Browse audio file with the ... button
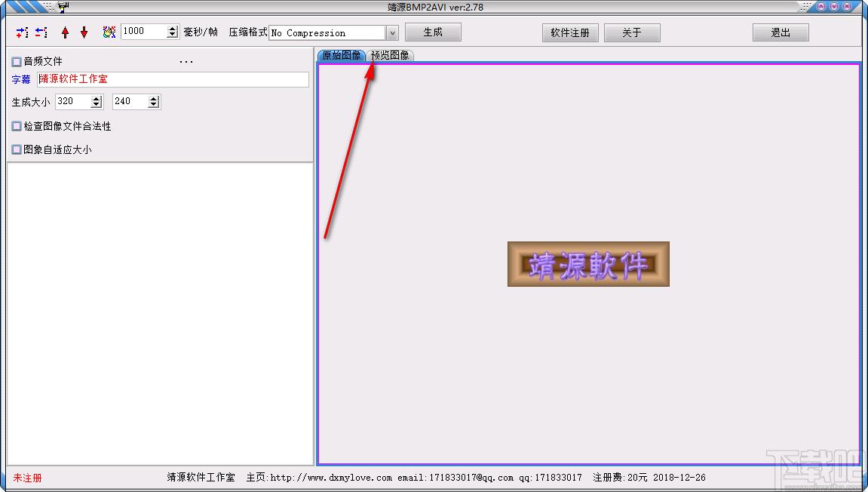This screenshot has width=868, height=492. click(x=186, y=62)
